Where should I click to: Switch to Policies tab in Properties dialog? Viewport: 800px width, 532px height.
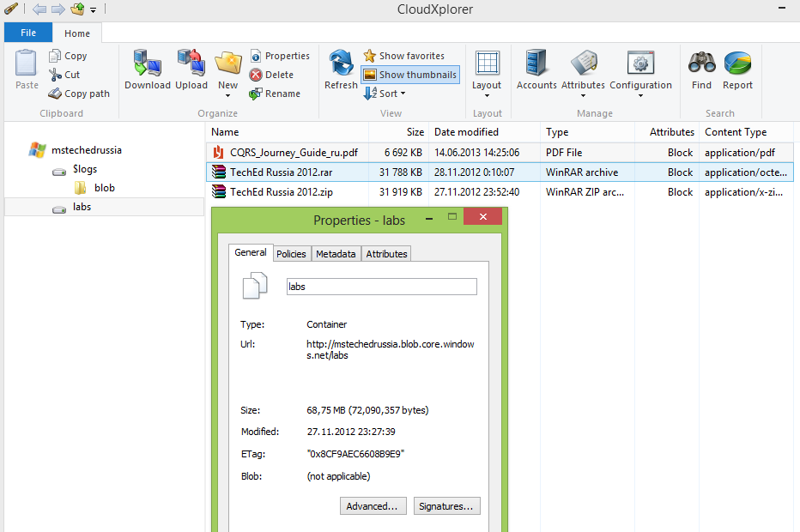[x=291, y=253]
